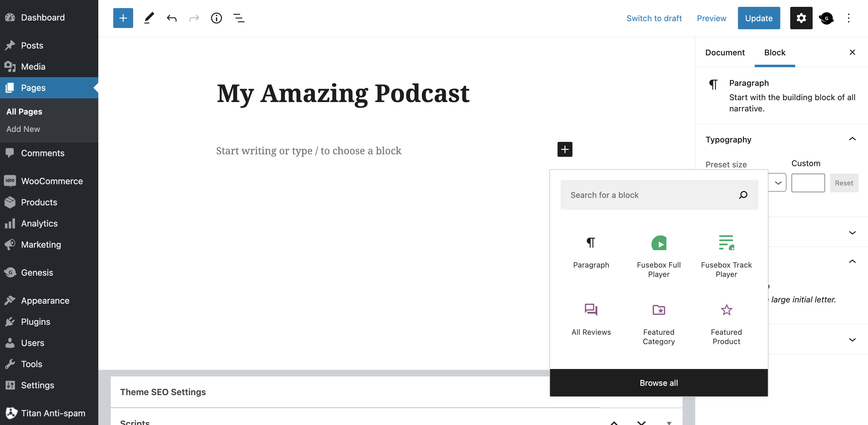Switch to the Document tab
This screenshot has height=425, width=868.
coord(725,52)
